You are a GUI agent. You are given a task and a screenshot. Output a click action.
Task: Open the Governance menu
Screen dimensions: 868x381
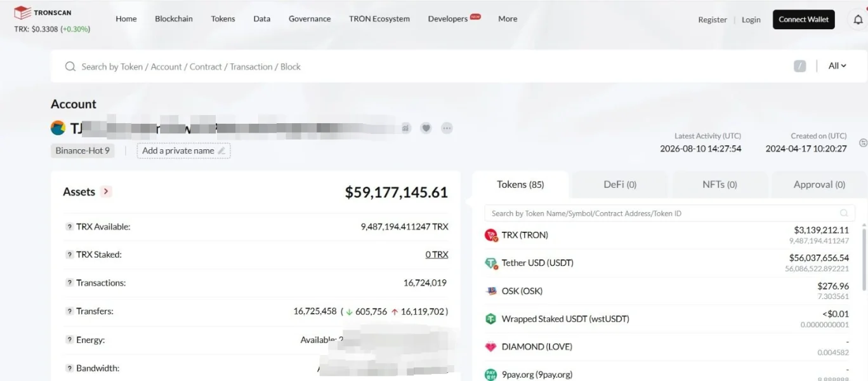(310, 19)
